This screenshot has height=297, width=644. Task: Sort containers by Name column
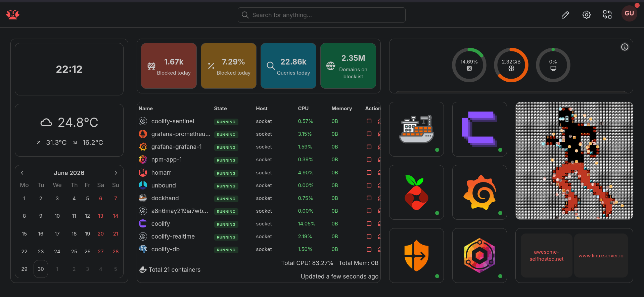point(146,109)
